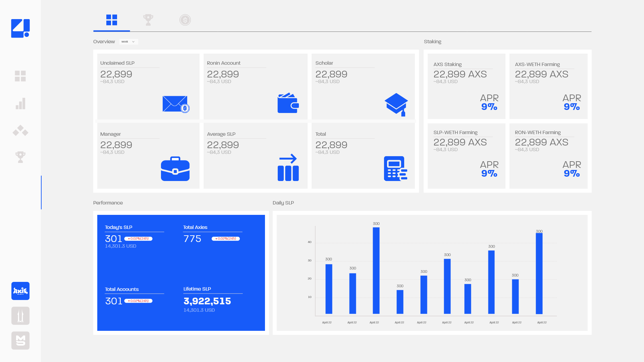Click the first bar in Daily SLP chart
Viewport: 644px width, 362px height.
pos(329,289)
